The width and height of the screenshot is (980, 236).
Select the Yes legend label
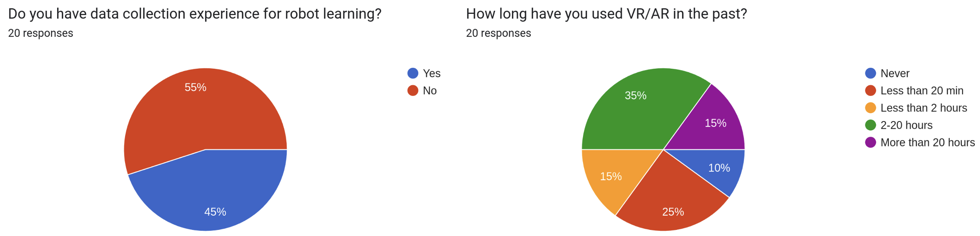point(432,73)
